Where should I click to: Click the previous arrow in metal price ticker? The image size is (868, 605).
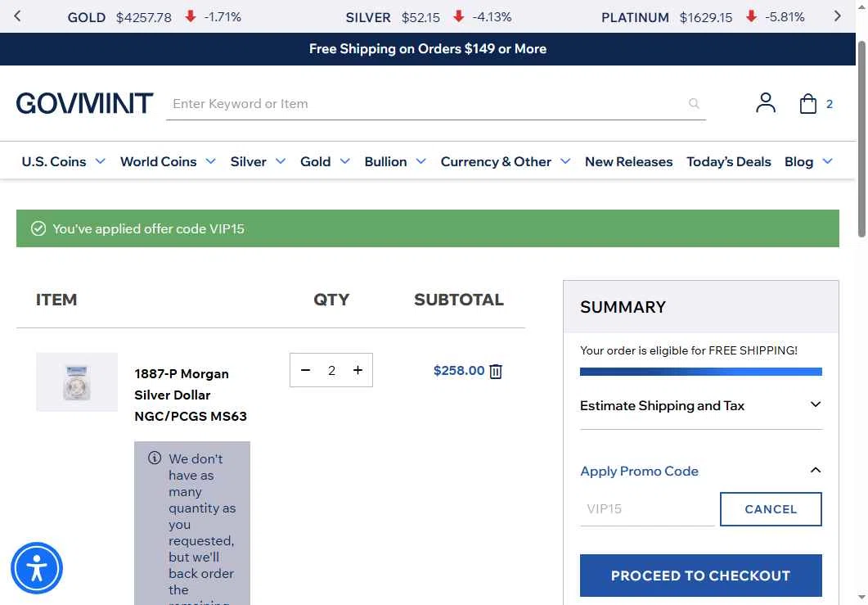(17, 16)
